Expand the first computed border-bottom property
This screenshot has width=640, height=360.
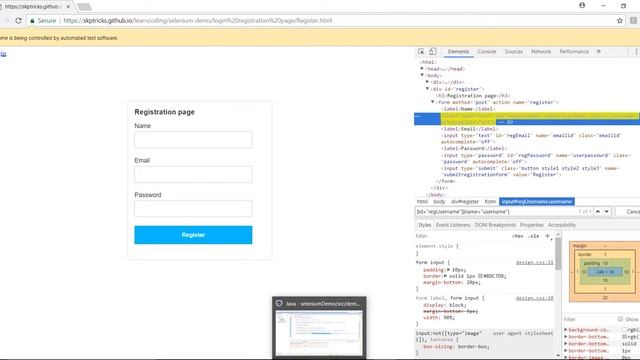[566, 337]
